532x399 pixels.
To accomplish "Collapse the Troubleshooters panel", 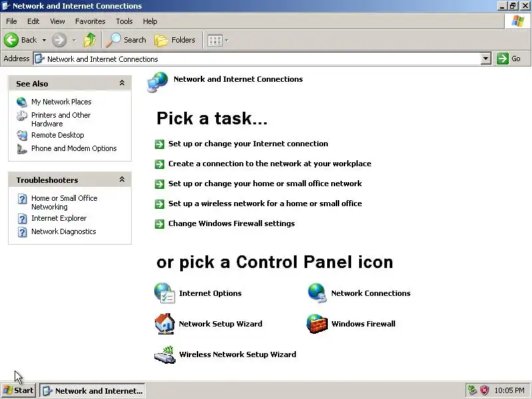I will [x=122, y=180].
